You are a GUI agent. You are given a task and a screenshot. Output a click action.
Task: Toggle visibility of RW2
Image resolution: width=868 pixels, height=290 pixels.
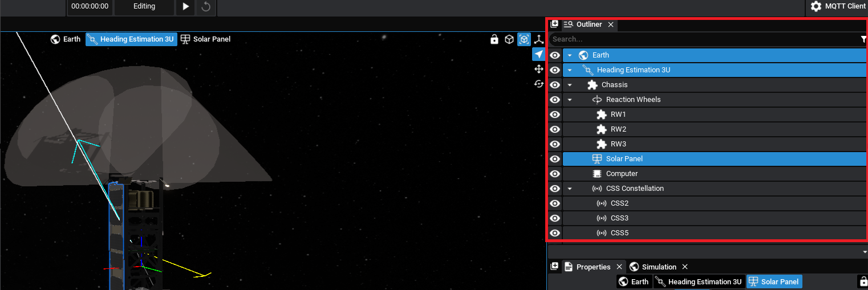click(x=555, y=129)
